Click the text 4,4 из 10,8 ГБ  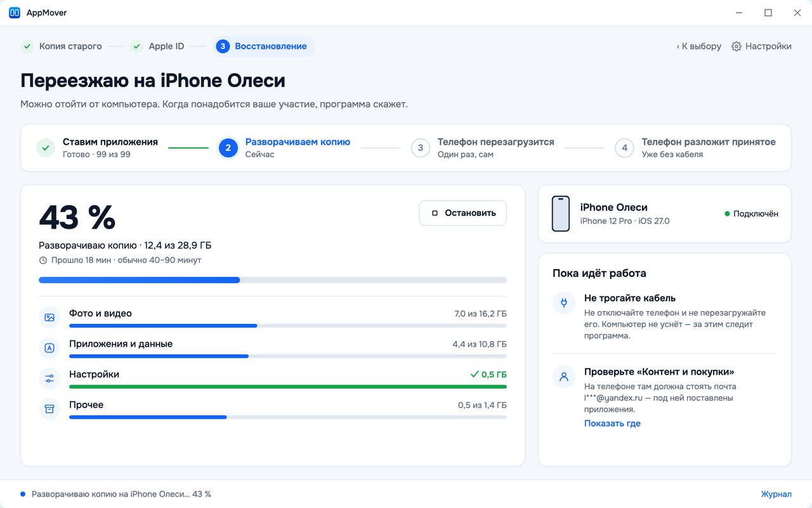(x=480, y=344)
